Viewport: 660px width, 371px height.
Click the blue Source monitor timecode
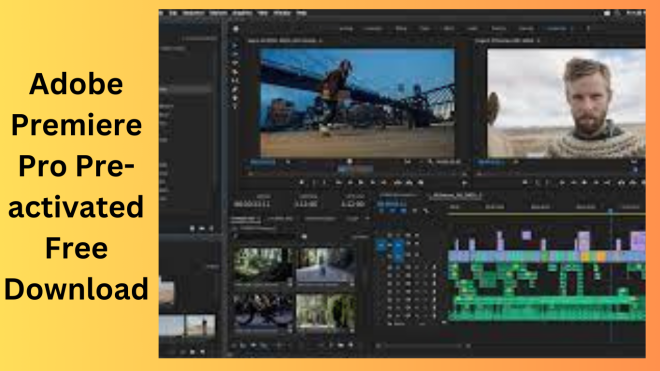click(x=263, y=162)
